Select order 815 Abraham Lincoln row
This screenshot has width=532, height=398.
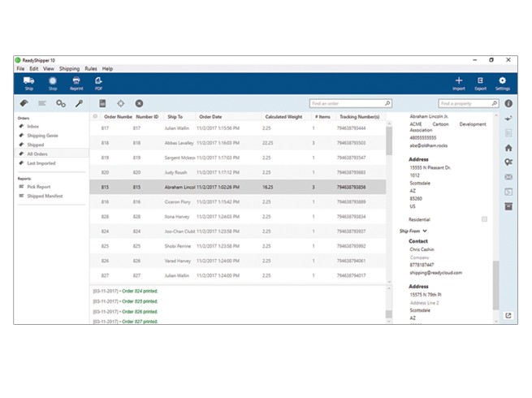tap(237, 187)
